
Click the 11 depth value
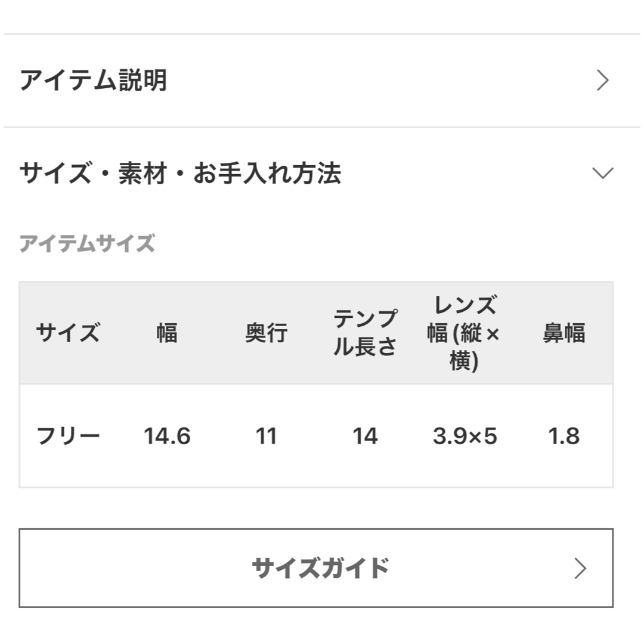pyautogui.click(x=266, y=436)
